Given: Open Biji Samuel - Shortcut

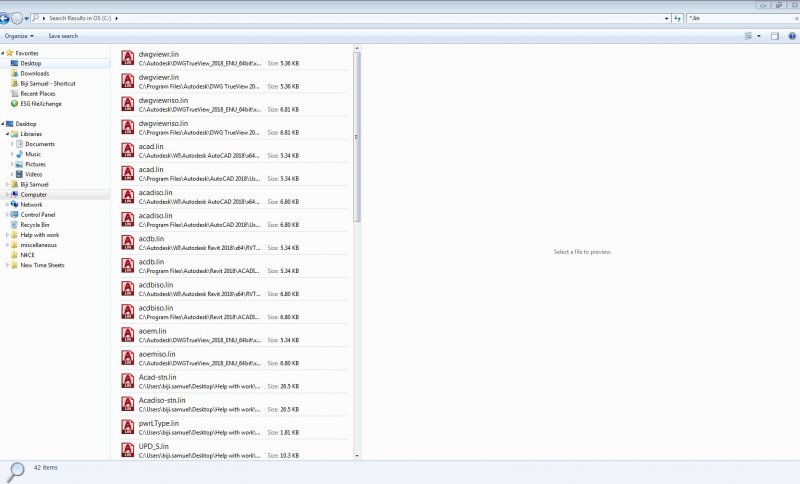Looking at the screenshot, I should coord(47,84).
